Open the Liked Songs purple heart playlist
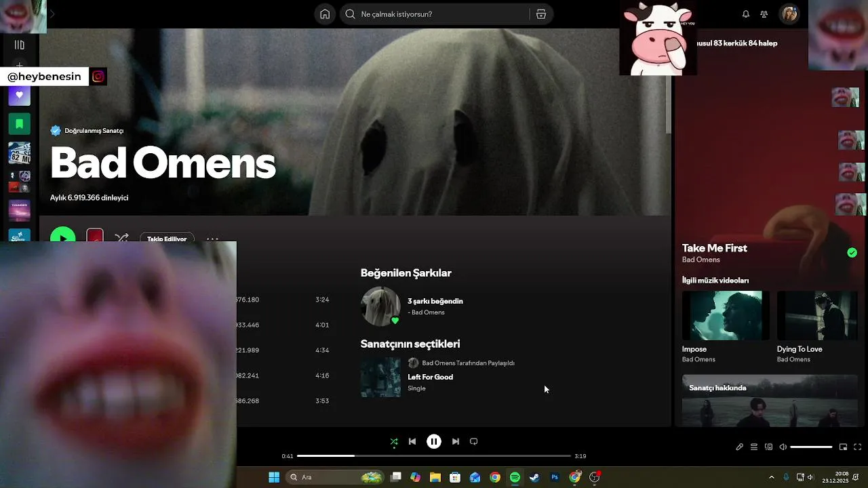Viewport: 868px width, 488px height. pyautogui.click(x=20, y=95)
